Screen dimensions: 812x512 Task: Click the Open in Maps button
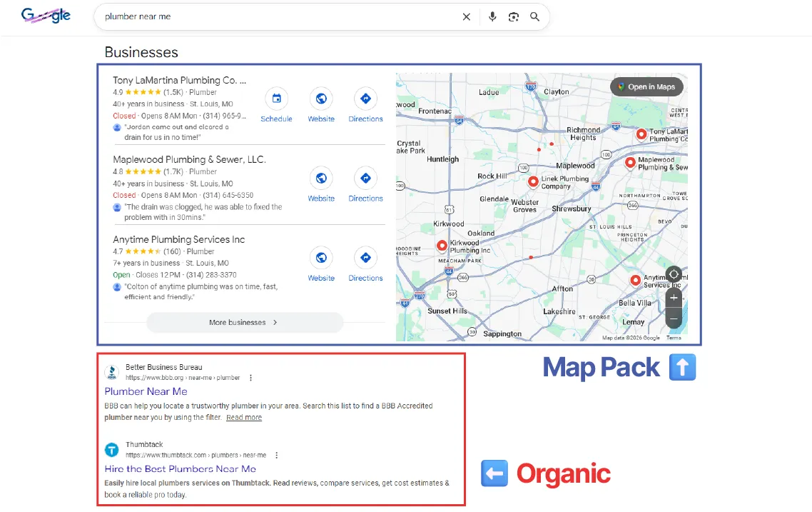tap(646, 86)
